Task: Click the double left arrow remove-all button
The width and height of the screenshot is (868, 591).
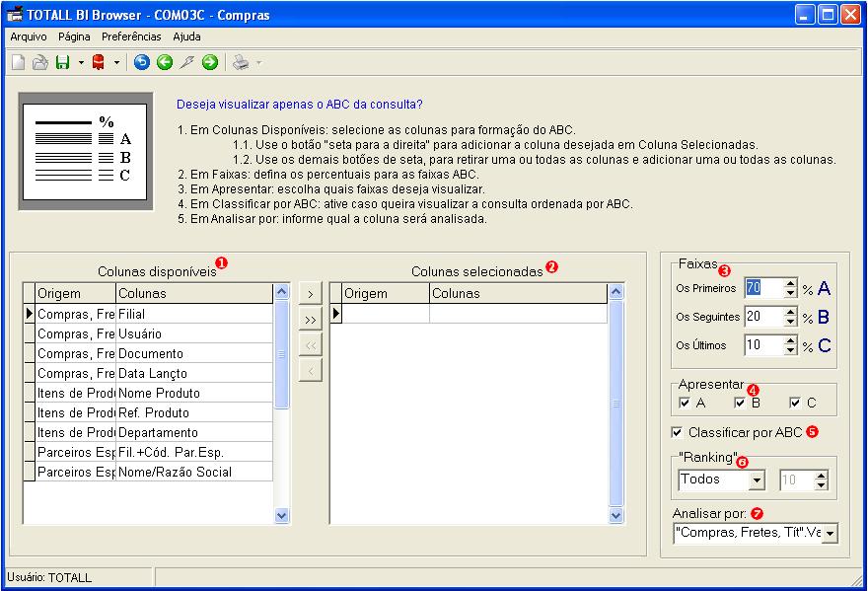Action: pyautogui.click(x=310, y=345)
